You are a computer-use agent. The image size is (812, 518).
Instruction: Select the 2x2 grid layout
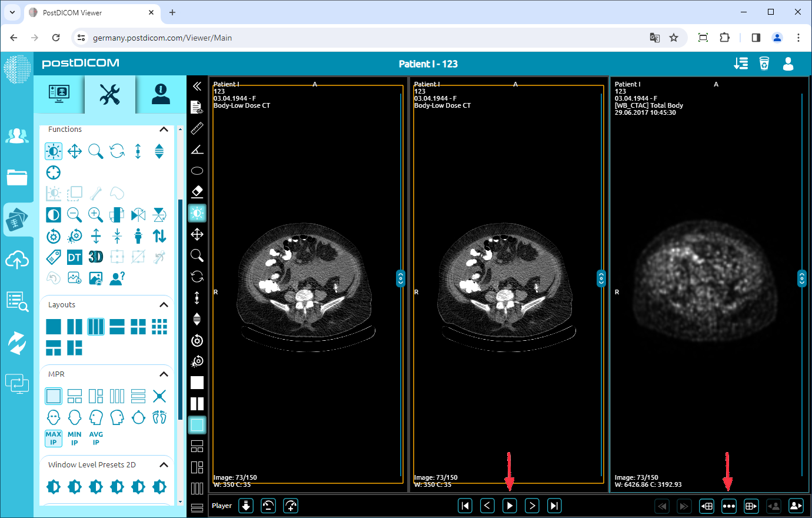coord(138,327)
